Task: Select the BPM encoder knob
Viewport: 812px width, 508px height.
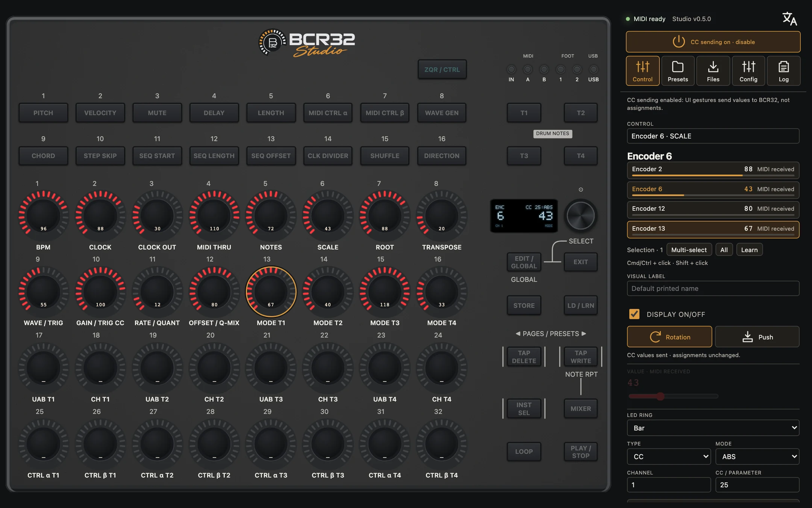Action: point(44,216)
